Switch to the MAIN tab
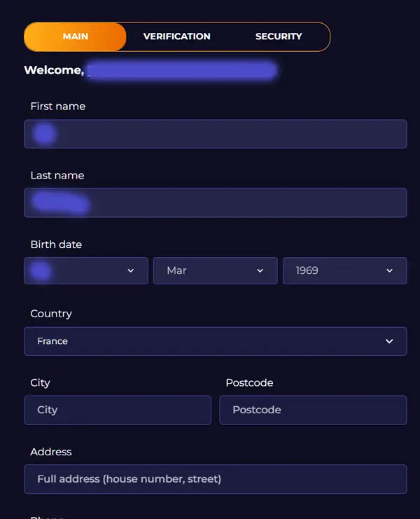This screenshot has height=519, width=420. (76, 36)
